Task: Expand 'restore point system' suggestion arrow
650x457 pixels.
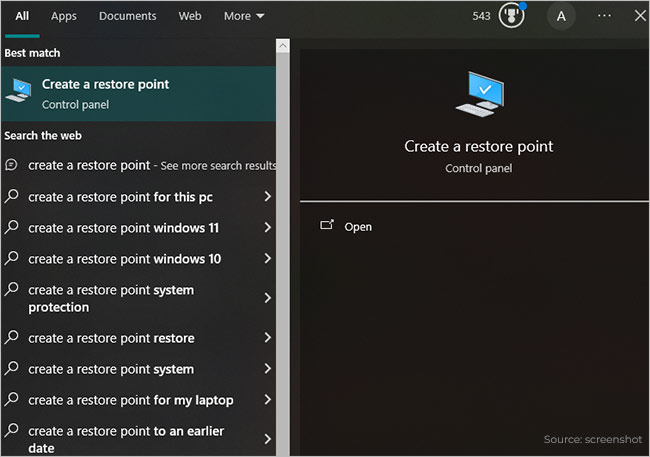Action: click(268, 369)
